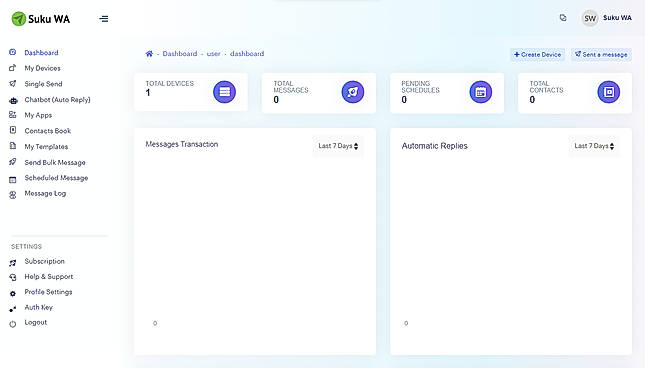The height and width of the screenshot is (368, 645).
Task: Click the Suku WA username at top right
Action: tap(617, 18)
